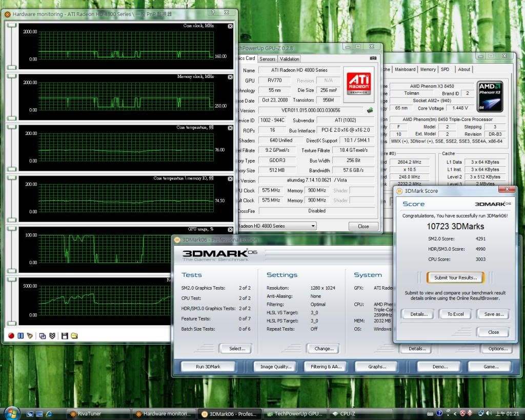Switch to About tab in CPU-Z

pos(464,69)
